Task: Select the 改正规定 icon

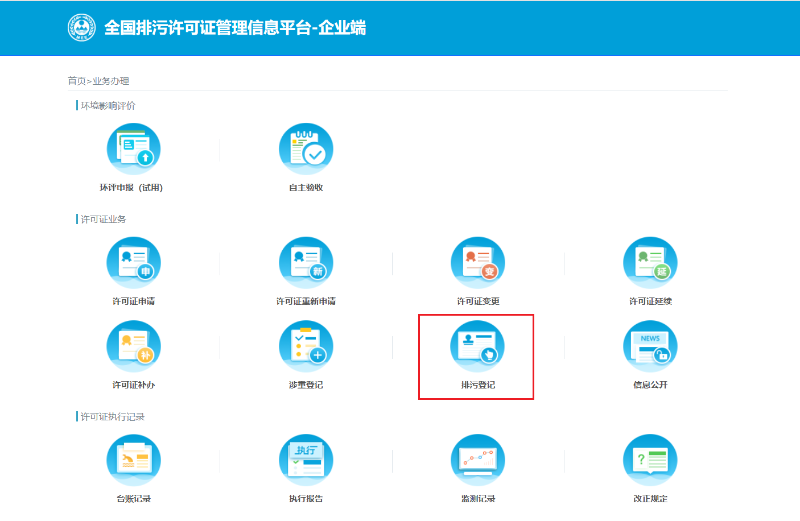Action: point(649,460)
